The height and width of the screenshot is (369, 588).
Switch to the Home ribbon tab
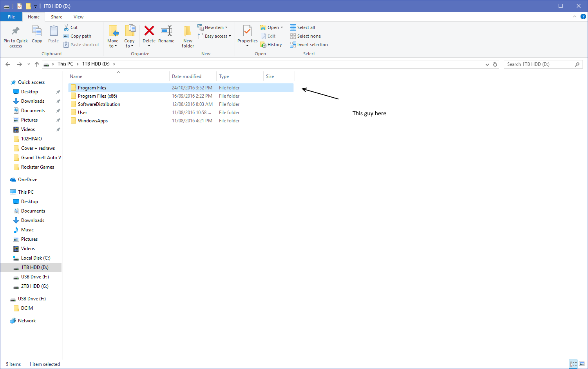coord(34,17)
